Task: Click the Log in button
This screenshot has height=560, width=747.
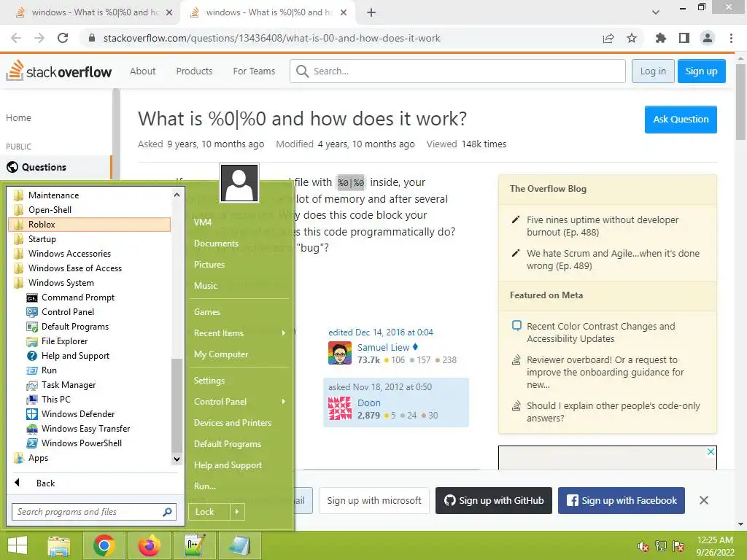Action: point(653,71)
